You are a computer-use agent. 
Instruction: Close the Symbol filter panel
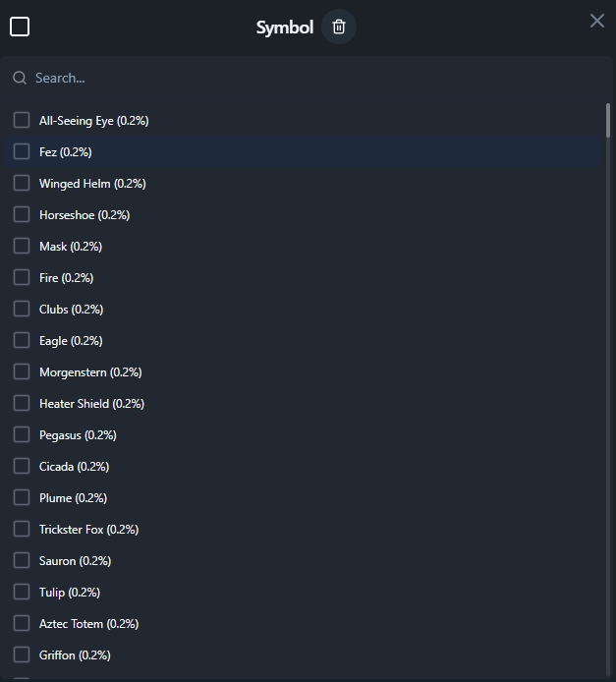597,21
